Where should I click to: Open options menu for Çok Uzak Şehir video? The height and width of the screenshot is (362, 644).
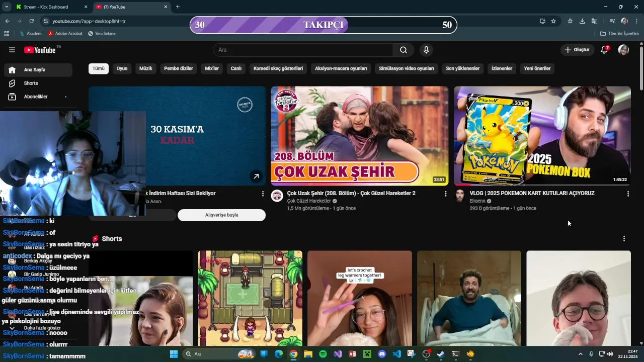point(445,194)
